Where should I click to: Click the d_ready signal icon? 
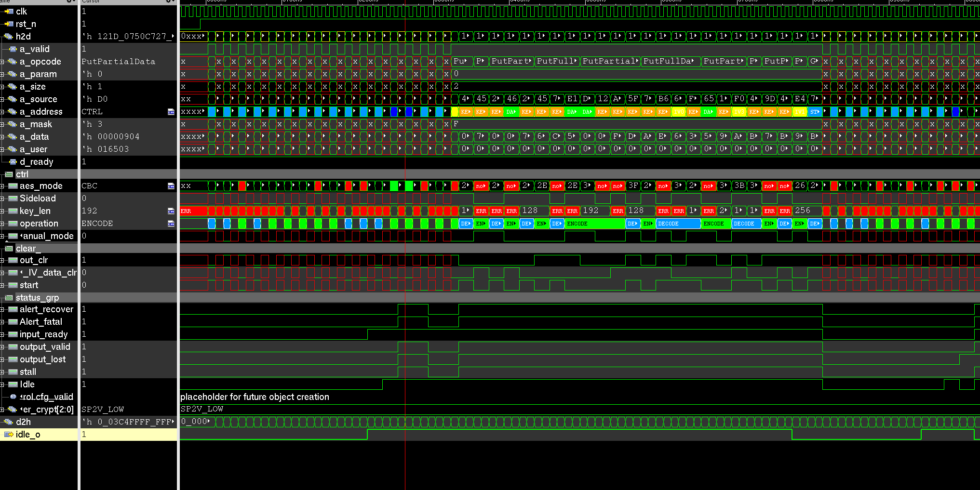pos(13,161)
